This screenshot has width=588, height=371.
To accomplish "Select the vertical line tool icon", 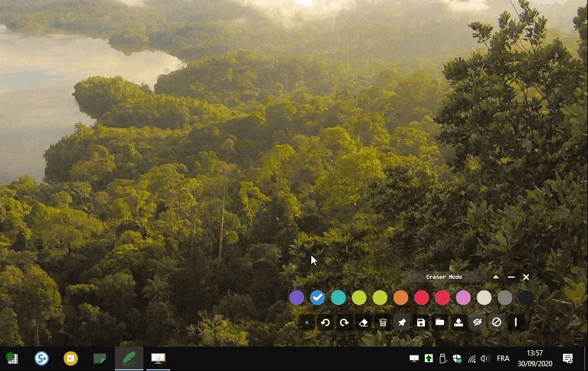I will 515,322.
